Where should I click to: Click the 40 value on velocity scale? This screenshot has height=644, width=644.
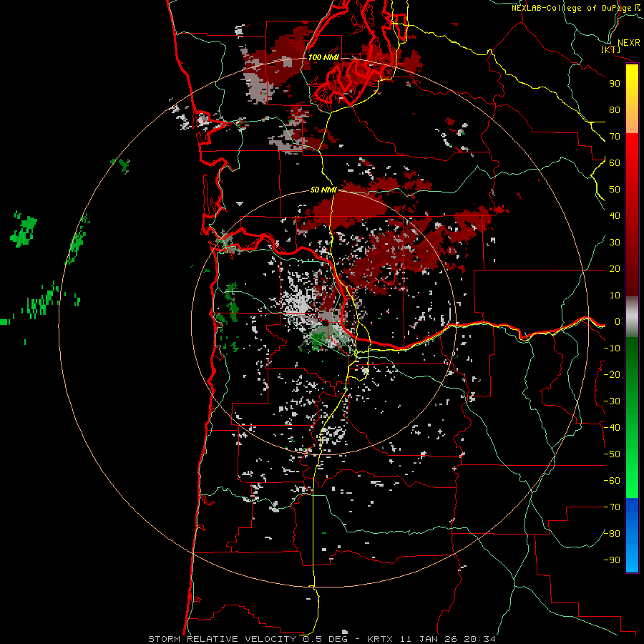click(615, 216)
